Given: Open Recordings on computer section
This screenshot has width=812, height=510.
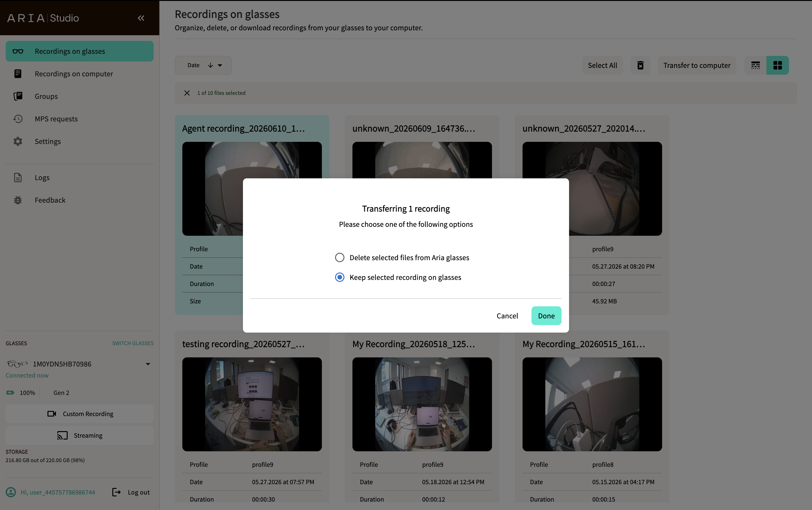Looking at the screenshot, I should click(x=80, y=74).
